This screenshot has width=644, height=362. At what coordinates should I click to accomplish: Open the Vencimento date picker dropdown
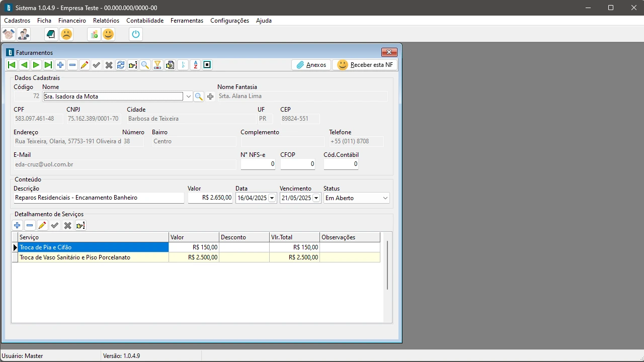316,198
